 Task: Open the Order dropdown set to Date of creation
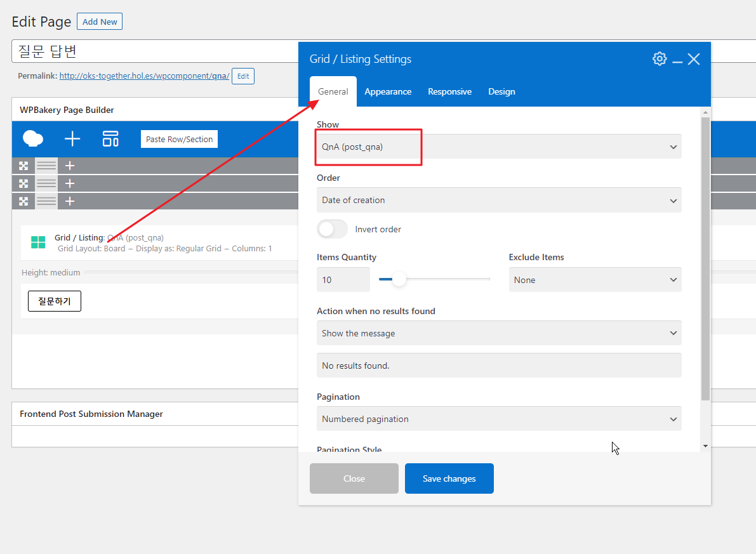tap(499, 200)
